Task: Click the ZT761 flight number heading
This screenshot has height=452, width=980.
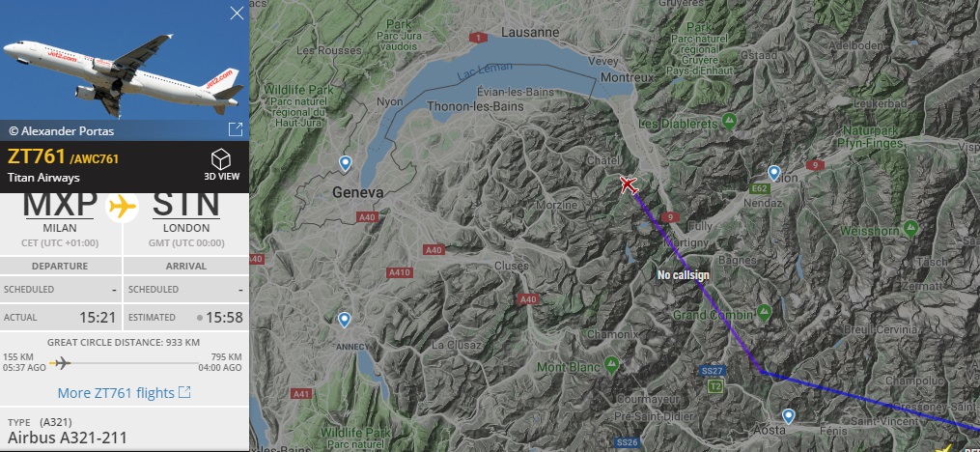Action: [x=37, y=156]
